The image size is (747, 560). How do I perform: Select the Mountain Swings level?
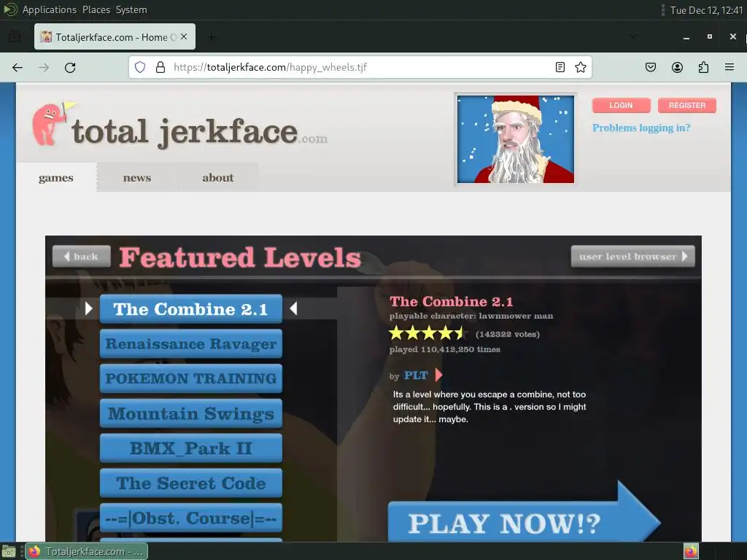191,413
